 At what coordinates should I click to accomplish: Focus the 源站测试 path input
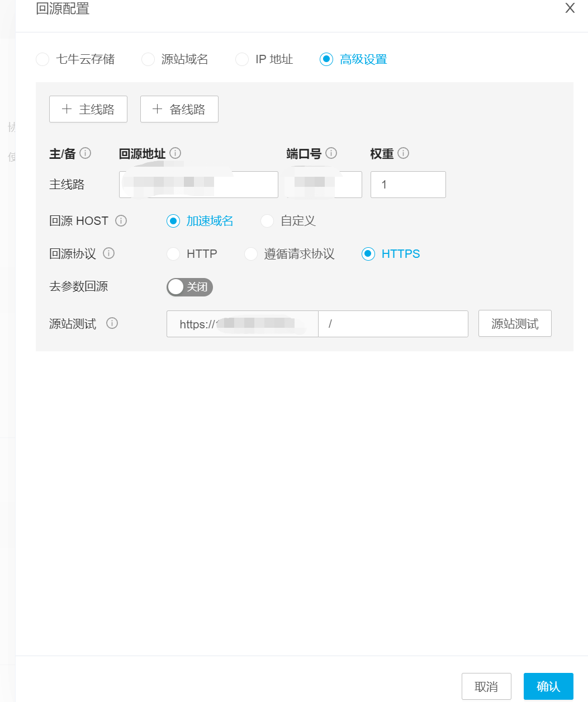click(x=393, y=324)
